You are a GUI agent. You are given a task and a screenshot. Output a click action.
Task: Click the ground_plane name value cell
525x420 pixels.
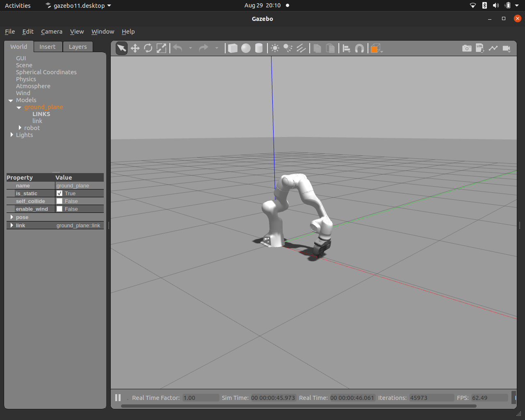[80, 185]
